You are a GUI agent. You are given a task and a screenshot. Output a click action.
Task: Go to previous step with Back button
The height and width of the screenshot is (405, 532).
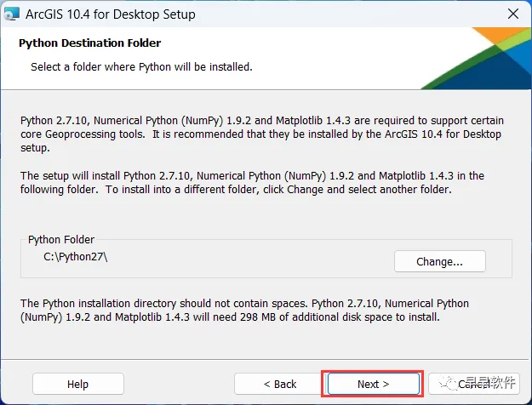coord(279,384)
